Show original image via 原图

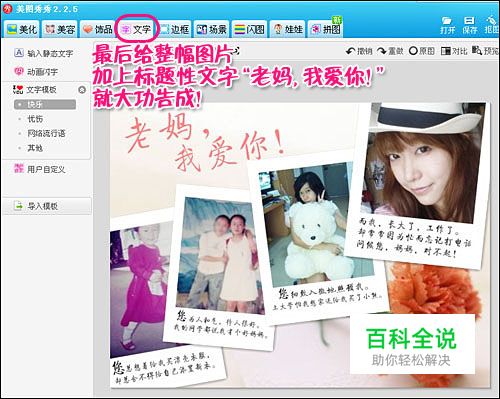pos(422,51)
